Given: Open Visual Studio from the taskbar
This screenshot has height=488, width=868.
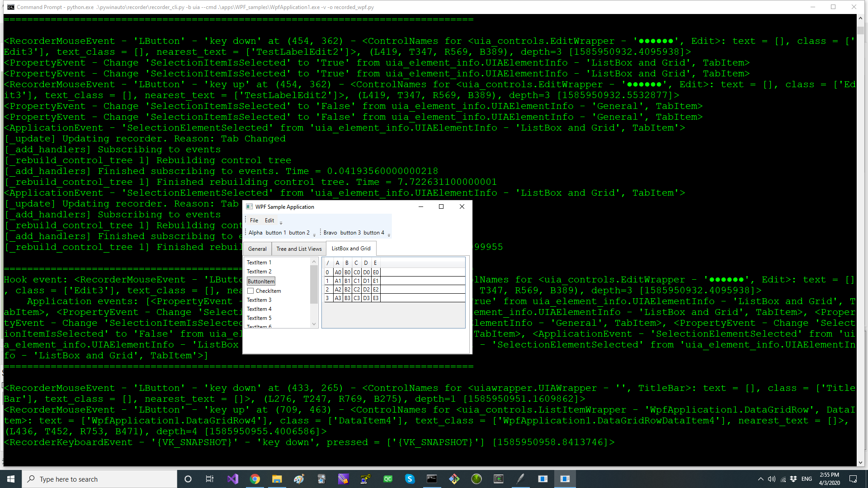Looking at the screenshot, I should (233, 479).
